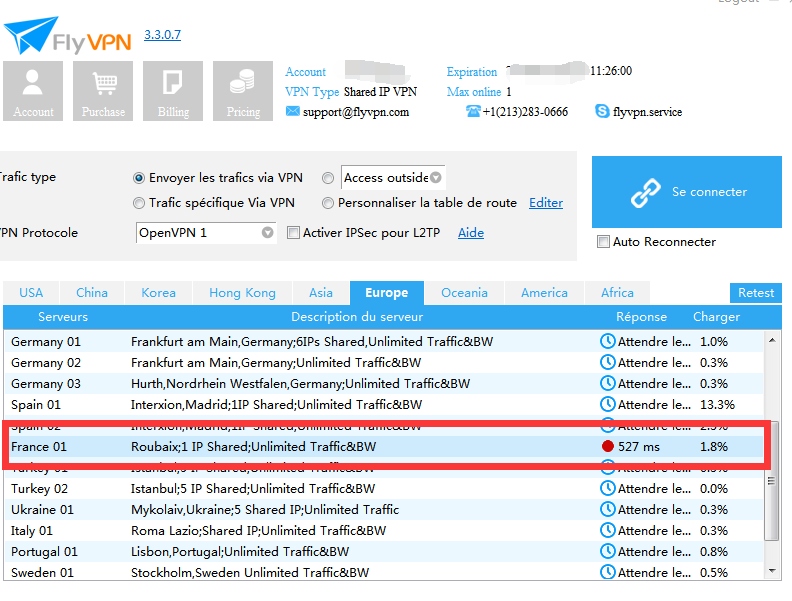This screenshot has height=601, width=792.
Task: Select the Italy 01 server name
Action: [32, 531]
